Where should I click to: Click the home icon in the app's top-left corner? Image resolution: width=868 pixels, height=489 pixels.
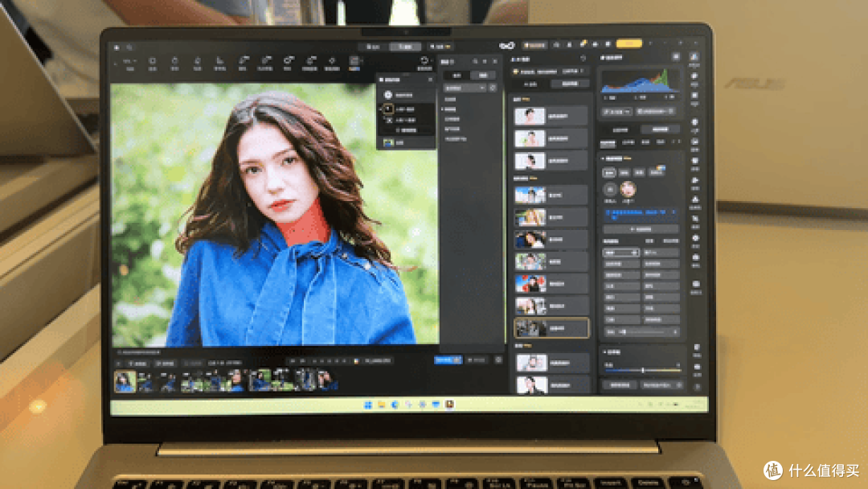click(117, 47)
